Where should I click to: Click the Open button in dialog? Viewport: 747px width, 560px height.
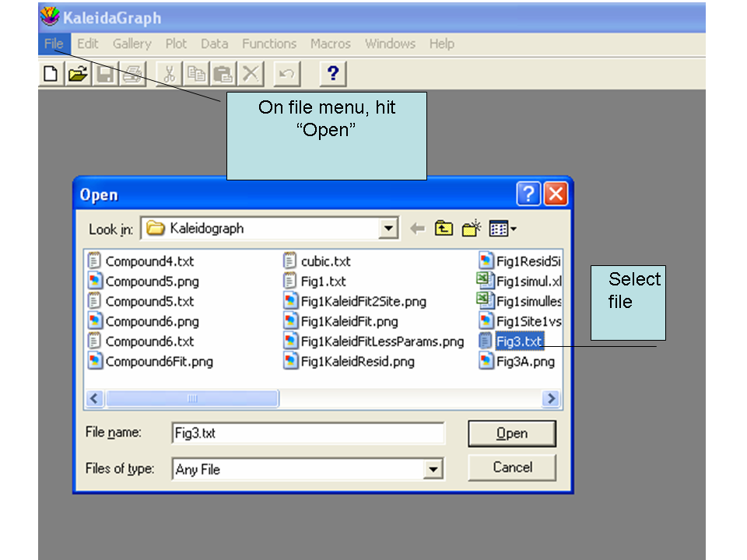pos(512,433)
